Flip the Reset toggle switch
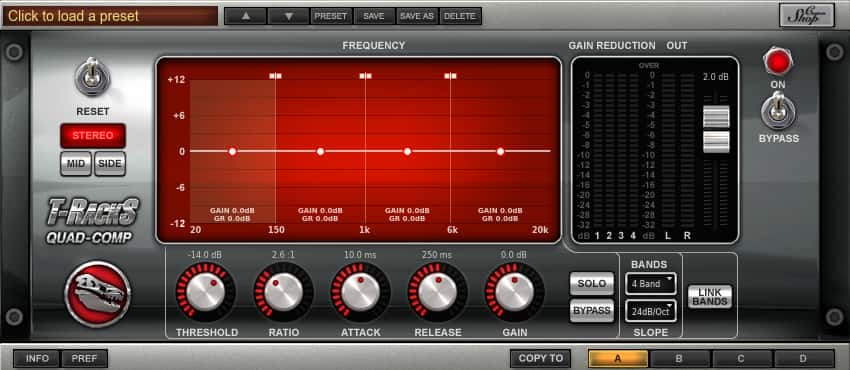This screenshot has width=850, height=370. [x=93, y=77]
